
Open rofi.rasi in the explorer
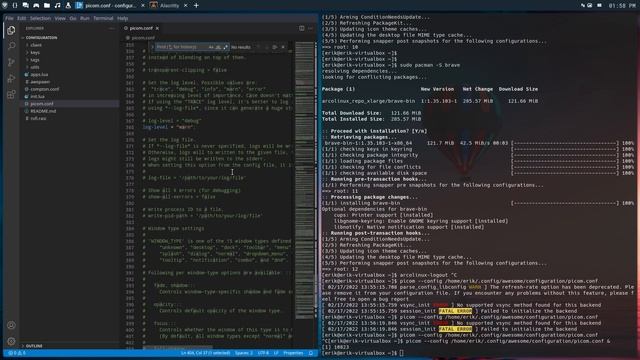38,118
